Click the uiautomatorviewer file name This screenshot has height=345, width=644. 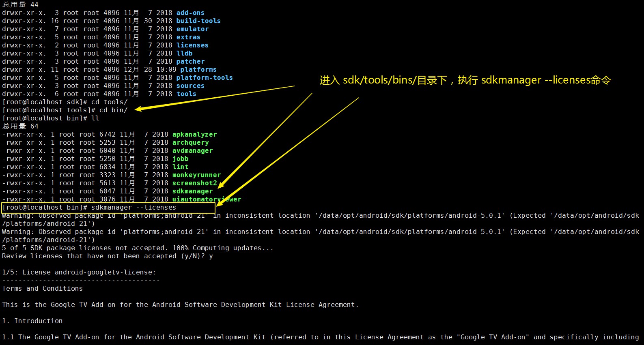coord(207,199)
